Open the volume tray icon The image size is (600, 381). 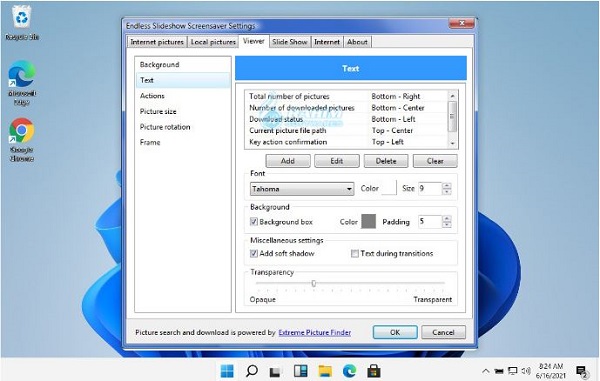[526, 371]
